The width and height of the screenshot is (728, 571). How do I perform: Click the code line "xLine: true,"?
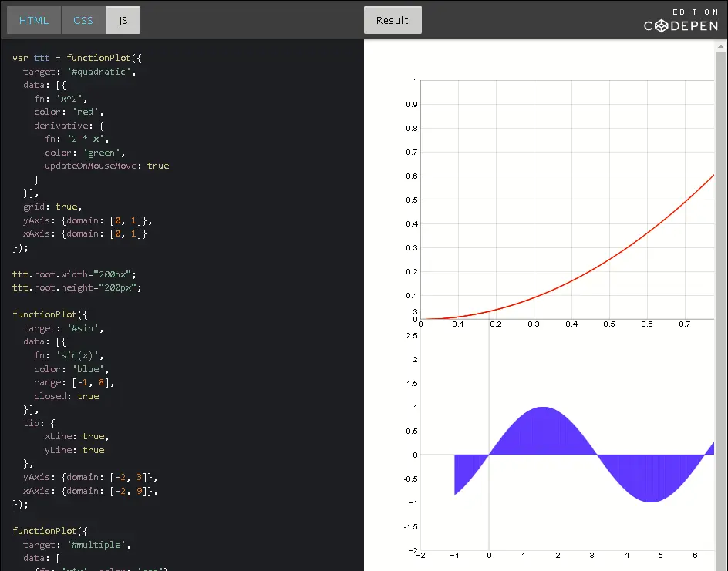[76, 436]
